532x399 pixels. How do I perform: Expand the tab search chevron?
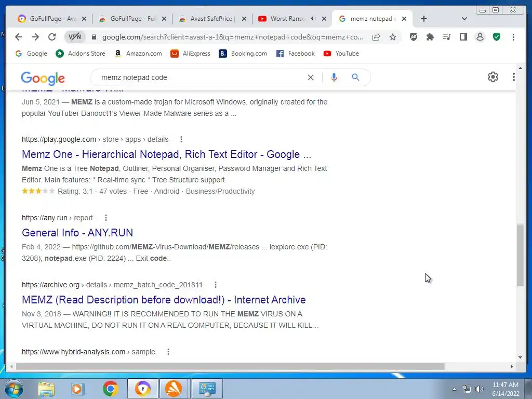(464, 19)
